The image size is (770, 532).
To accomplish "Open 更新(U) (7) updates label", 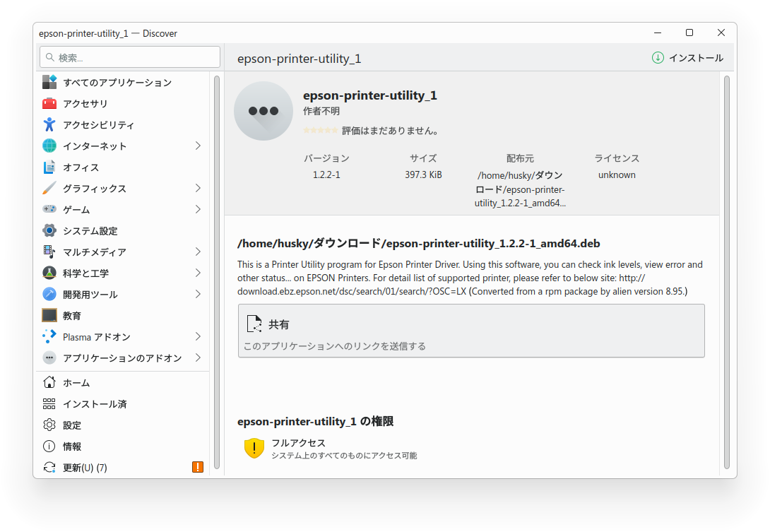I will point(85,468).
